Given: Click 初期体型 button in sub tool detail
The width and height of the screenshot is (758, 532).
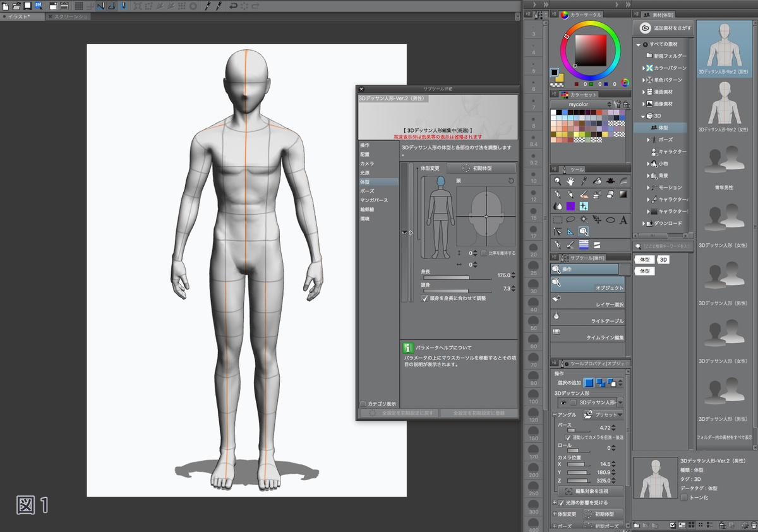Looking at the screenshot, I should click(481, 168).
